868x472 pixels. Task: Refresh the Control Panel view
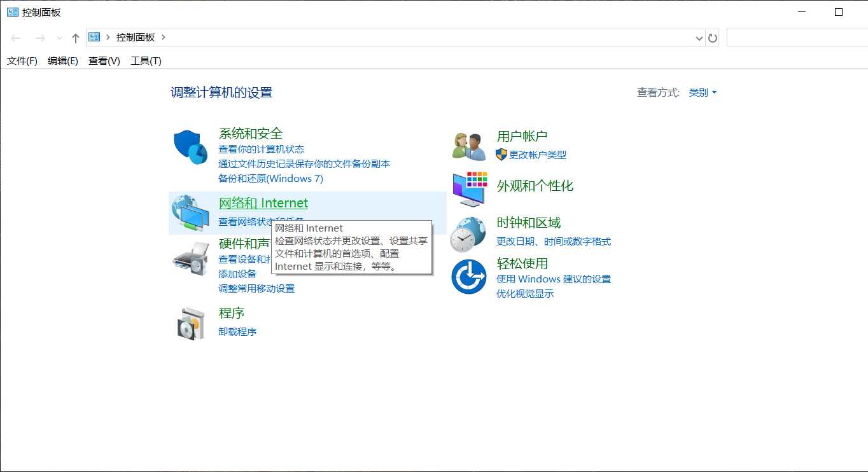tap(713, 38)
